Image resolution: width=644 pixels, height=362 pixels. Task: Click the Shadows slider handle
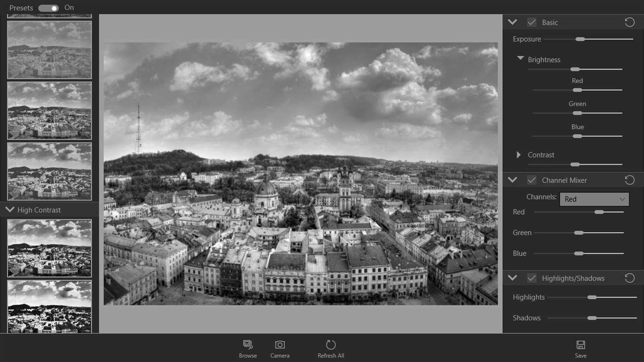tap(592, 318)
